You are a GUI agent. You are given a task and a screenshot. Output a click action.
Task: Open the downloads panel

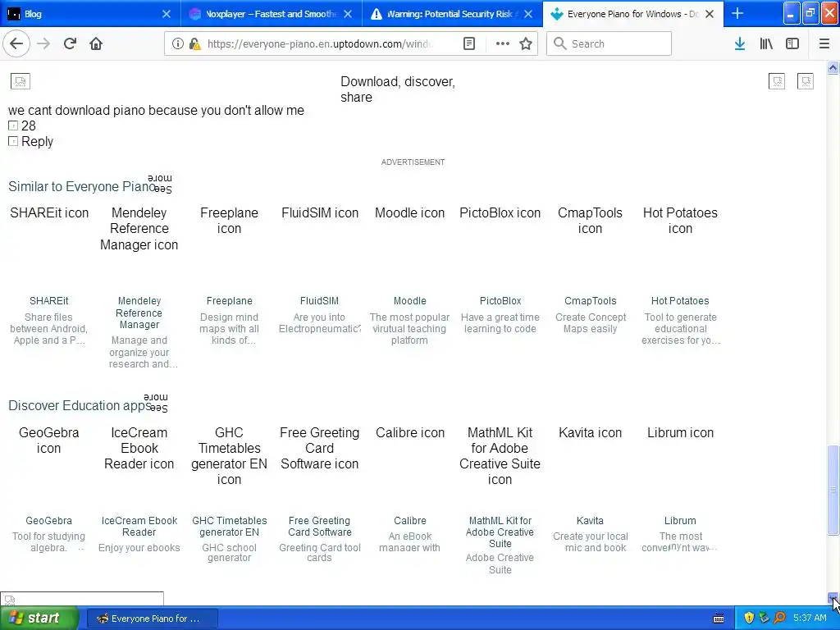740,44
